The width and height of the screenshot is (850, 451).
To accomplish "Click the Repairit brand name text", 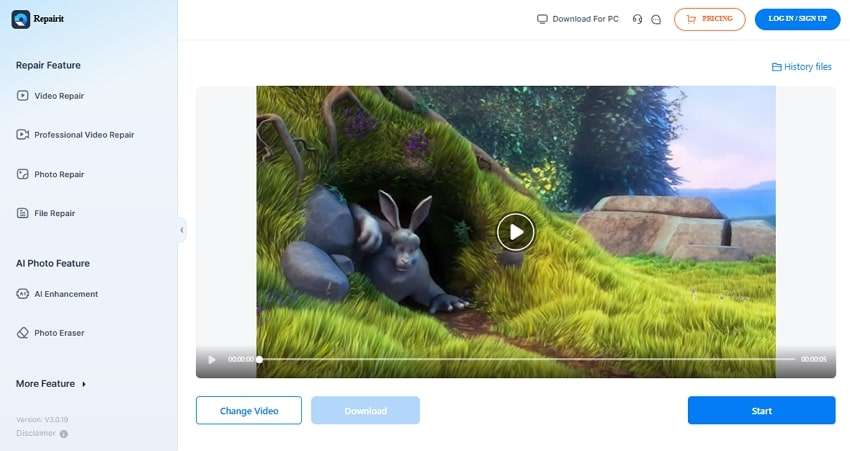I will [49, 19].
